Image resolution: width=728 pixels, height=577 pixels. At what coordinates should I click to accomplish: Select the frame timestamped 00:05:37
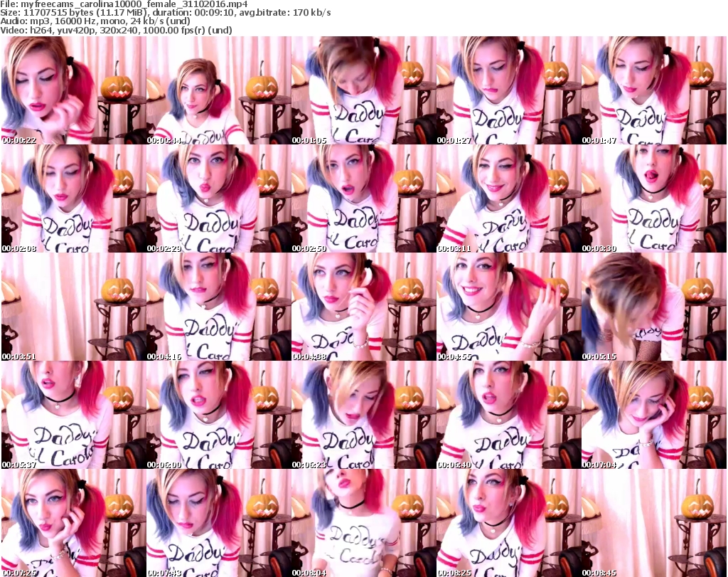coord(73,415)
